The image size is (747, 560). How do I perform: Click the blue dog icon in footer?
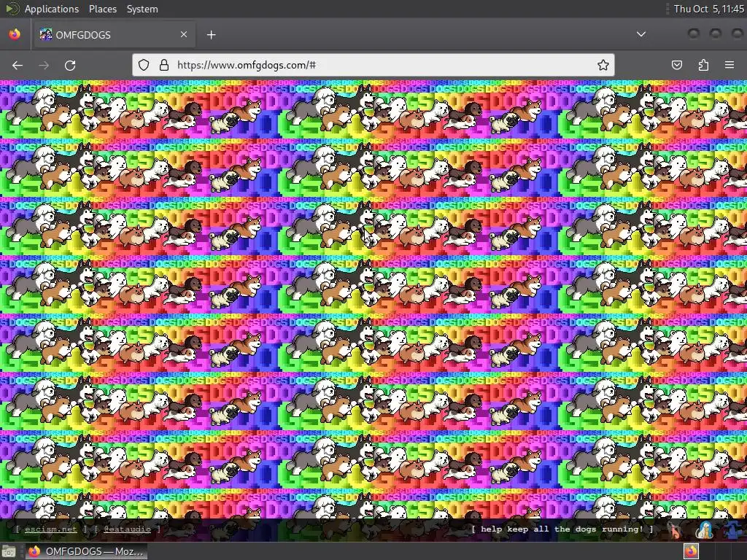[734, 531]
